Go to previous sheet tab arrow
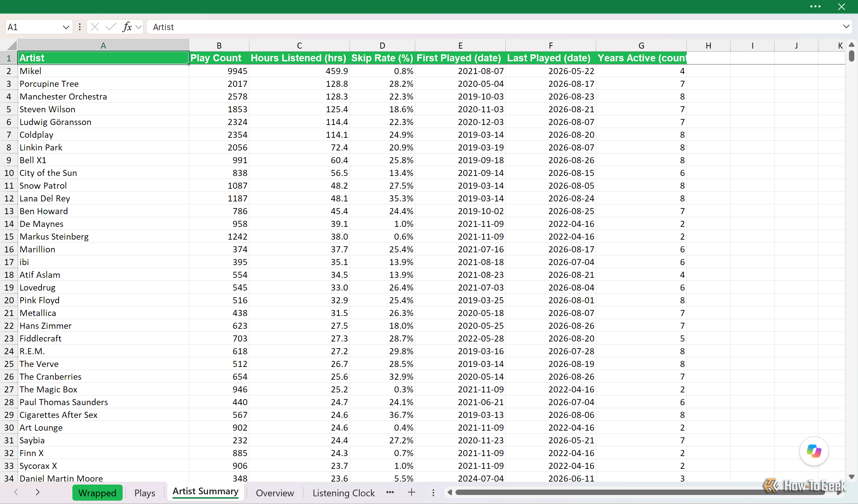 16,492
